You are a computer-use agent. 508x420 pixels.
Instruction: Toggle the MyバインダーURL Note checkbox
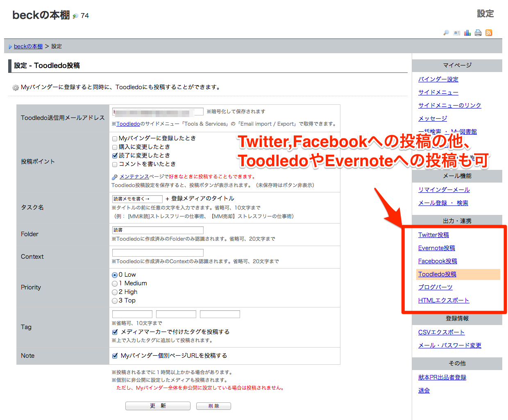(115, 356)
